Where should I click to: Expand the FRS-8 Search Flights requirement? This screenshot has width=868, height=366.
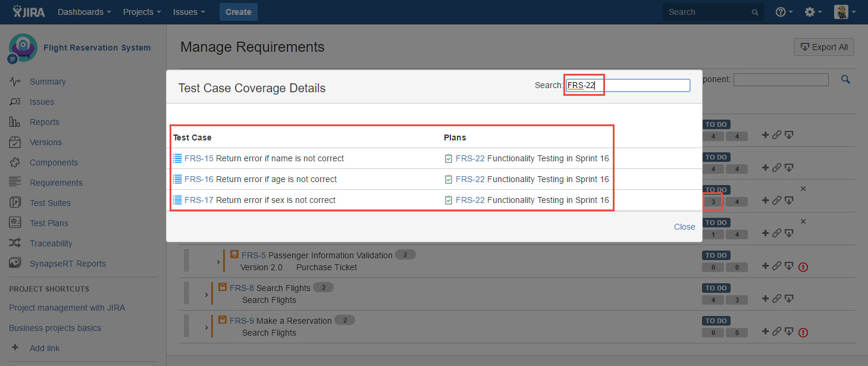pyautogui.click(x=206, y=294)
